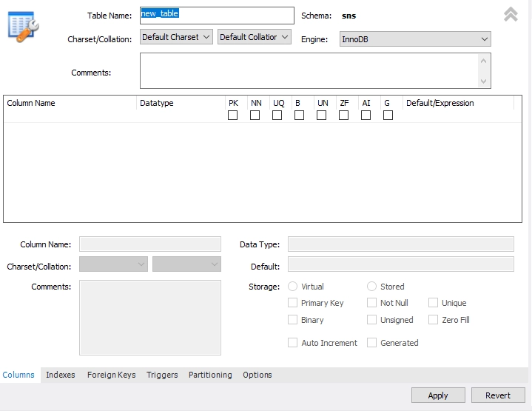Click the table editor wrench icon
The width and height of the screenshot is (532, 411).
(x=24, y=27)
